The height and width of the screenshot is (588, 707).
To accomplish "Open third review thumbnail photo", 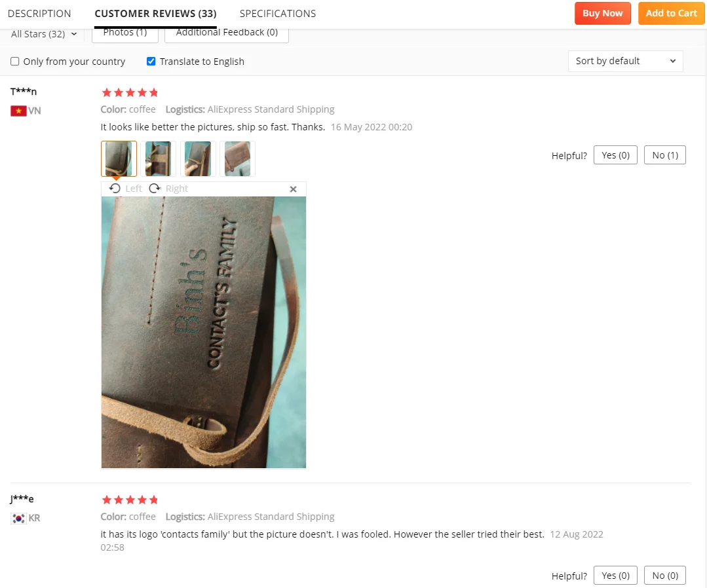I will [x=198, y=158].
